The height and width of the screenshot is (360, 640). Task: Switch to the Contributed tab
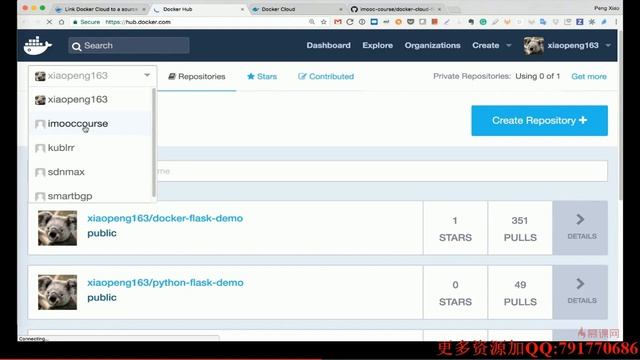click(x=326, y=76)
